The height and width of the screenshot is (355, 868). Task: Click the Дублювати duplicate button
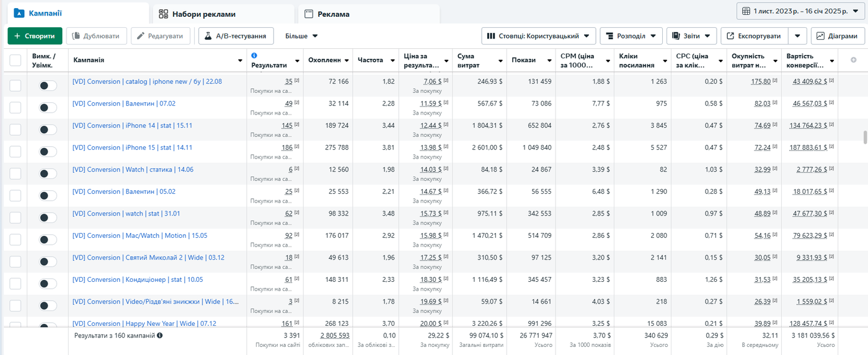97,36
